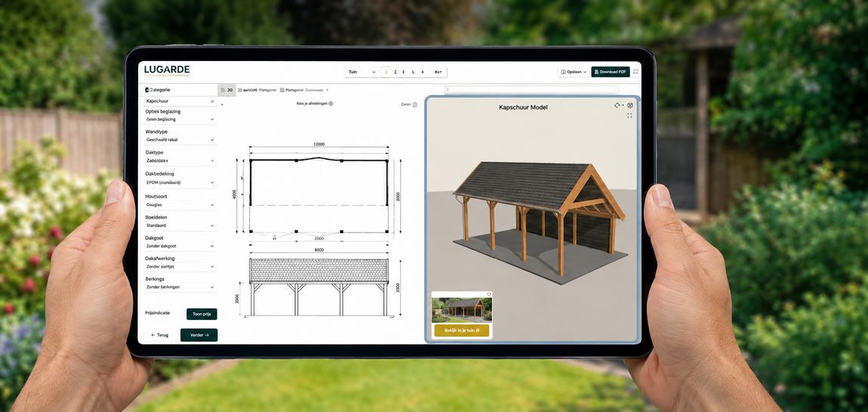Open the Zonder berkingen dropdown
868x412 pixels.
tap(180, 287)
